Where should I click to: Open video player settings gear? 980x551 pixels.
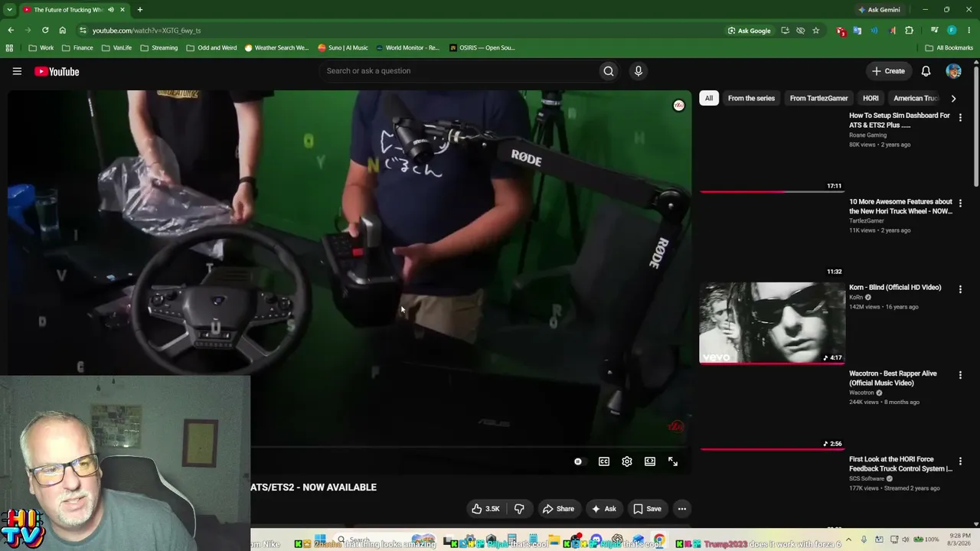tap(627, 461)
